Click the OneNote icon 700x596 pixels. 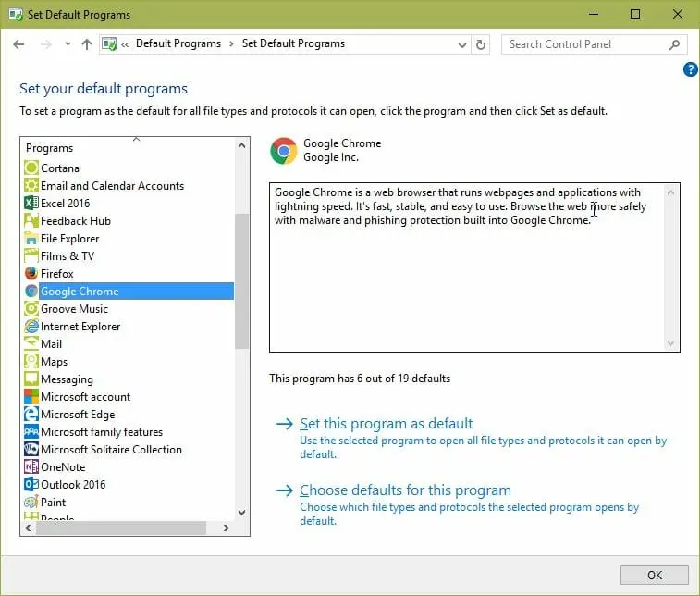[31, 466]
